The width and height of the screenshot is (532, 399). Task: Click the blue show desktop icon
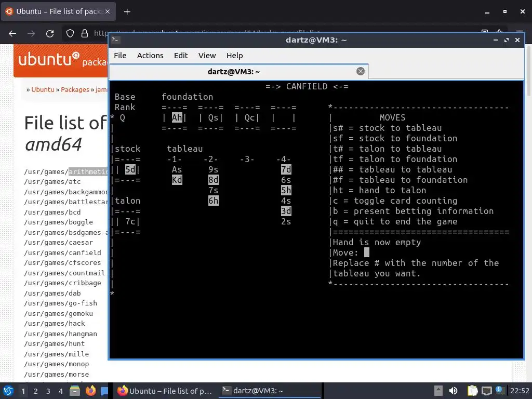(x=104, y=391)
